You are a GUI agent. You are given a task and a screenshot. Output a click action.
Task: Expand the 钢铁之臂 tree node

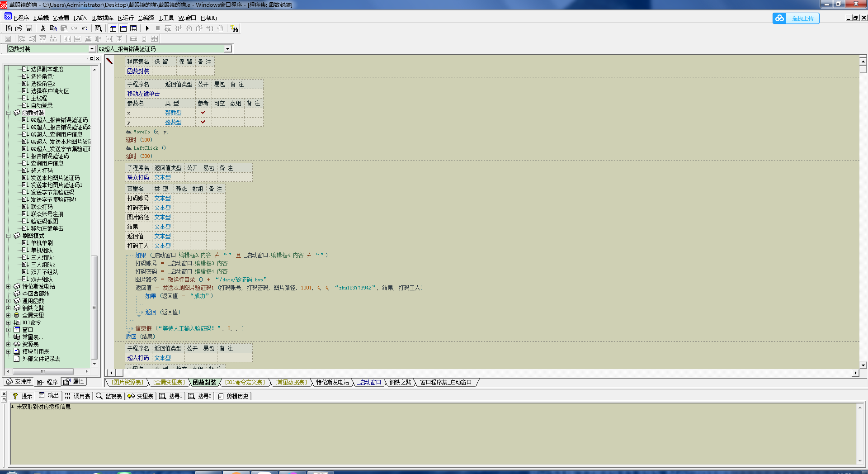point(8,308)
